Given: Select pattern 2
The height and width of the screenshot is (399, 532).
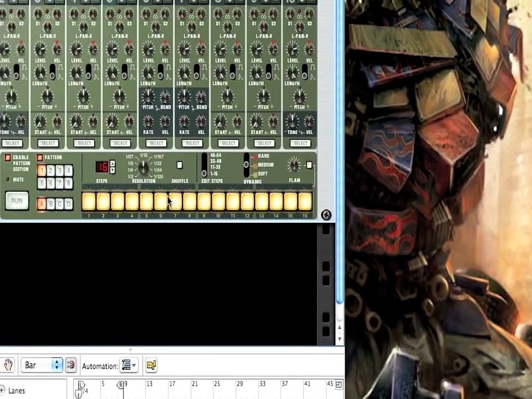Looking at the screenshot, I should (x=50, y=170).
